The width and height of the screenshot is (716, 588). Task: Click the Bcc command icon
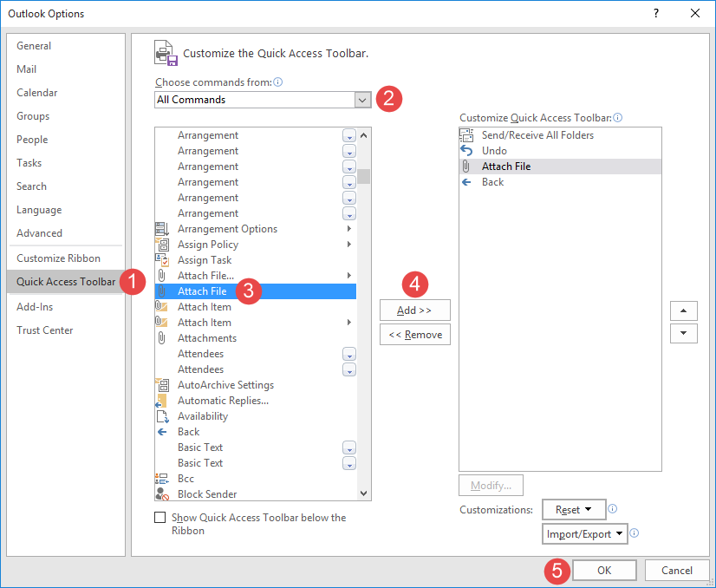click(162, 479)
